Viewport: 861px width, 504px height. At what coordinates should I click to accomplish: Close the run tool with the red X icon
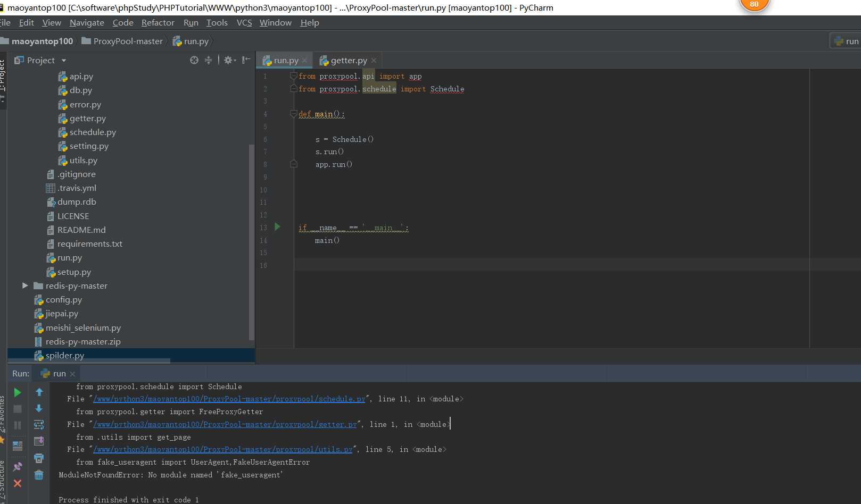tap(18, 483)
